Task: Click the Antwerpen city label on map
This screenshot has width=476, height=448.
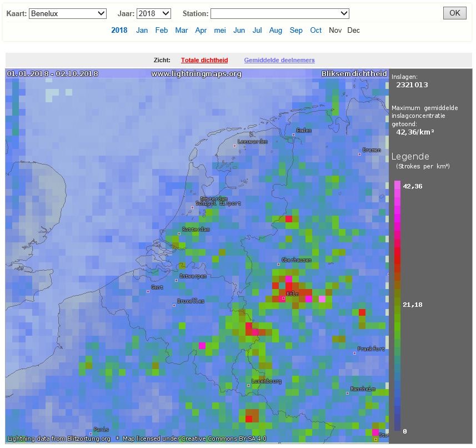Action: [193, 276]
